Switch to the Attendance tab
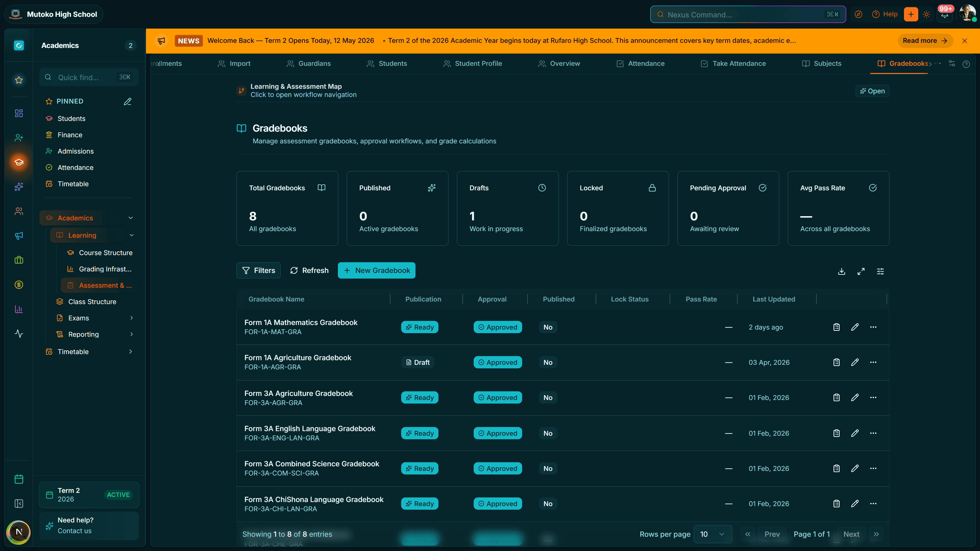 coord(640,64)
